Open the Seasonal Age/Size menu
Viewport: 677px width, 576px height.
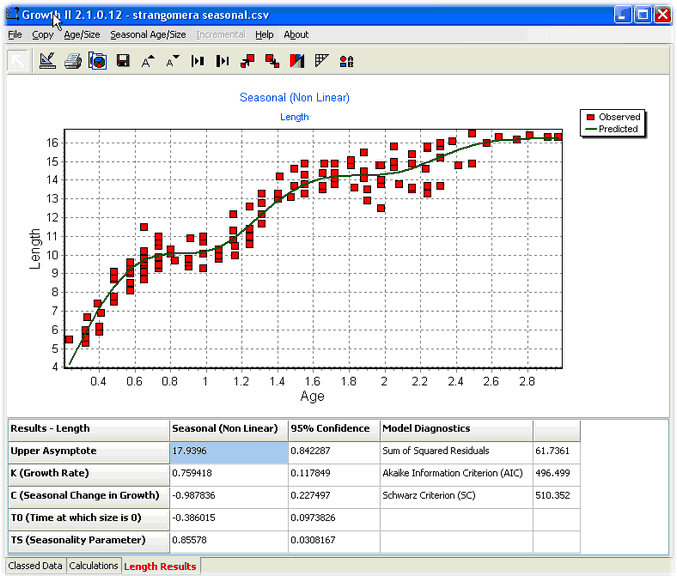tap(148, 35)
